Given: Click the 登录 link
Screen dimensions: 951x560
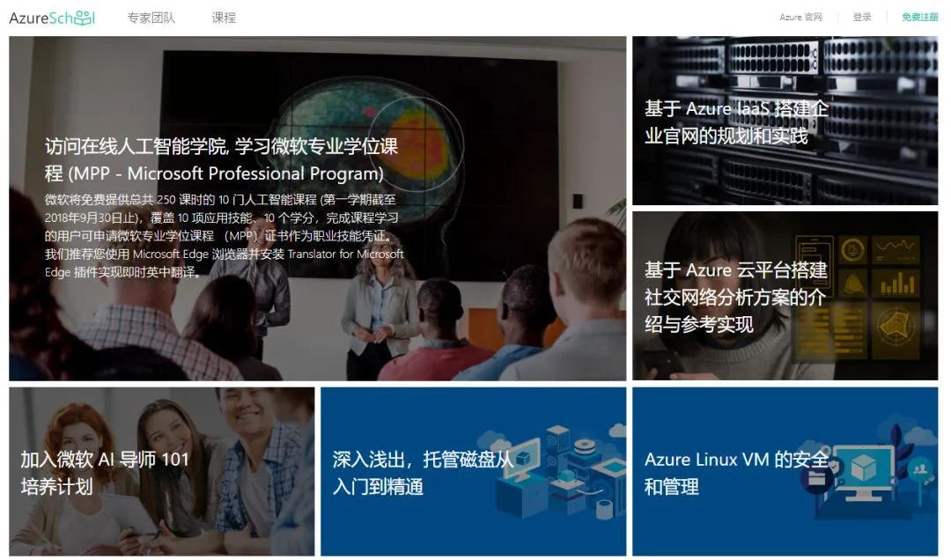Looking at the screenshot, I should coord(862,17).
